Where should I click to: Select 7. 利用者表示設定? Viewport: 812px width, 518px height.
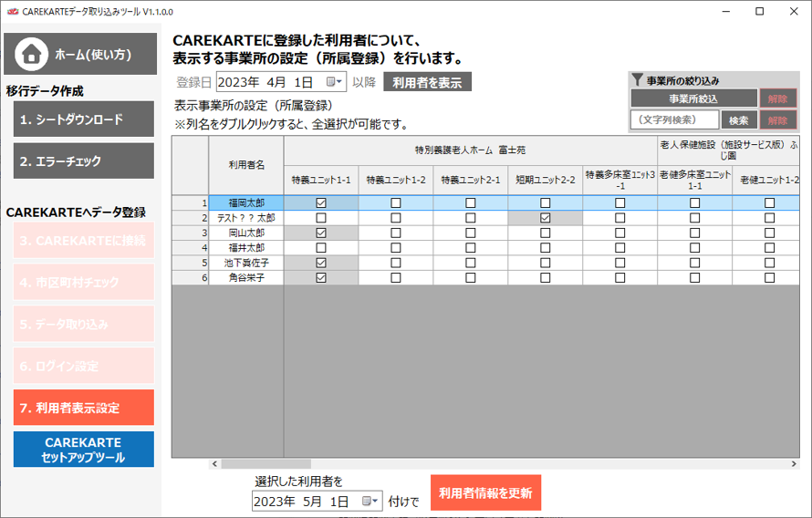84,408
